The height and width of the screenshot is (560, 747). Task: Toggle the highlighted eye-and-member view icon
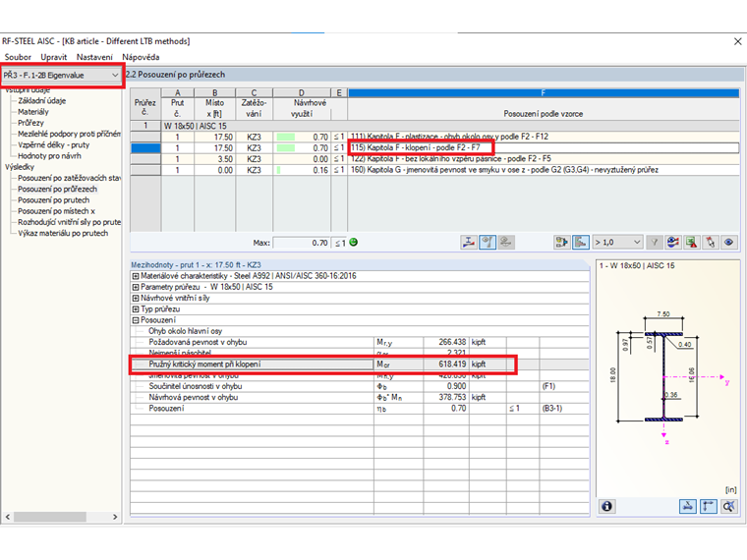point(488,243)
